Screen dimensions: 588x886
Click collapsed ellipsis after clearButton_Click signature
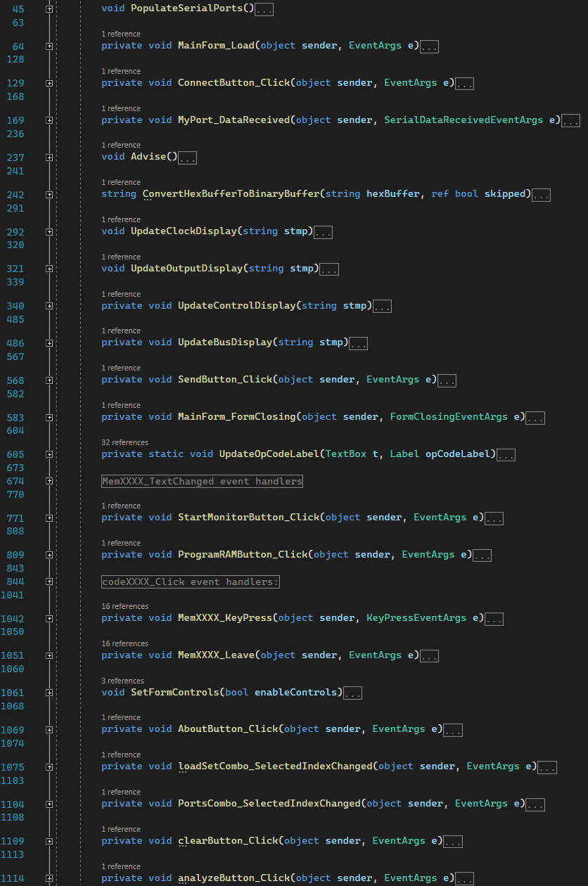click(x=453, y=842)
